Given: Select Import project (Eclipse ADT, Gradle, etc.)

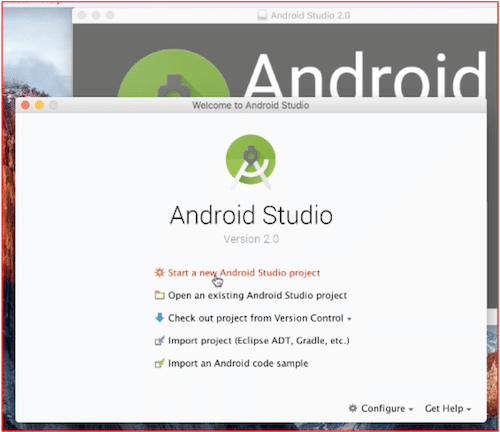Looking at the screenshot, I should tap(259, 341).
